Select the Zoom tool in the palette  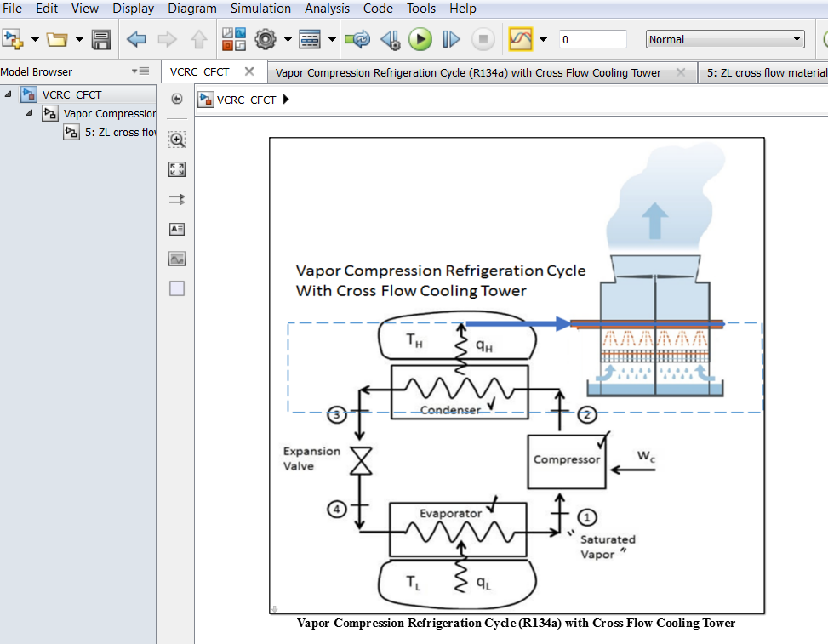coord(176,140)
